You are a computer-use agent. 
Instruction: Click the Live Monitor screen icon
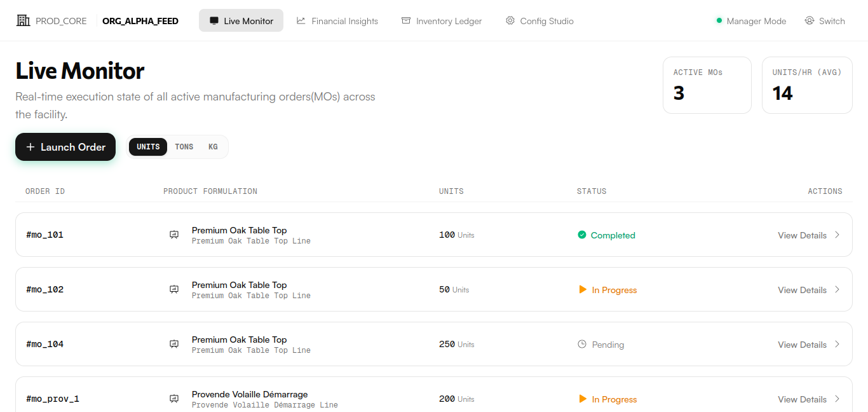214,21
